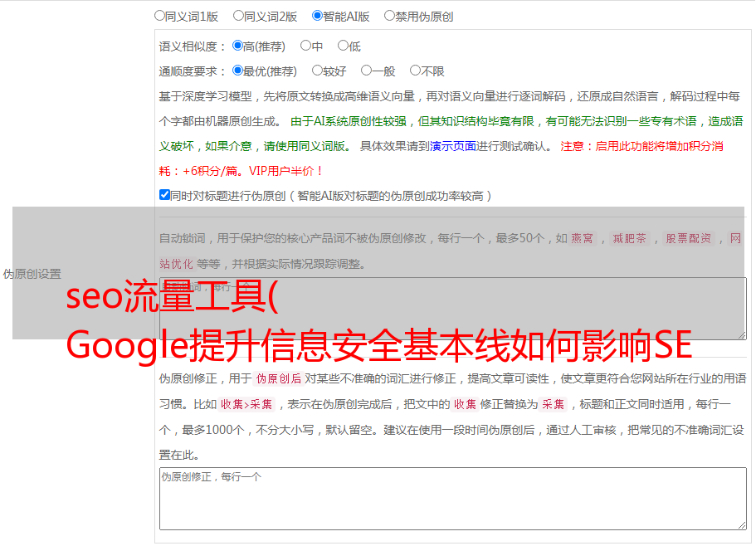
Task: Click the resize handle of 伪原创修正 textarea
Action: [742, 526]
